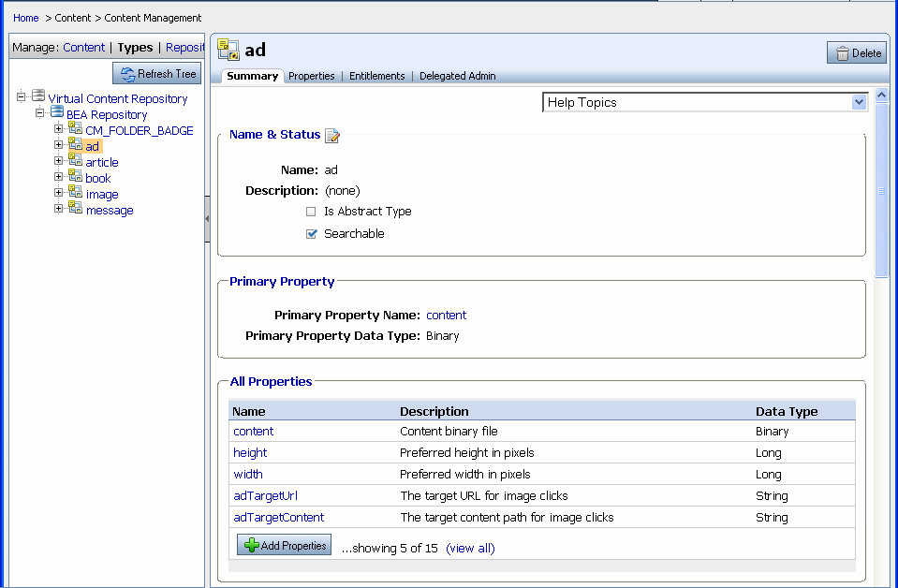The image size is (898, 588).
Task: Click the Data Type column header
Action: pyautogui.click(x=787, y=412)
